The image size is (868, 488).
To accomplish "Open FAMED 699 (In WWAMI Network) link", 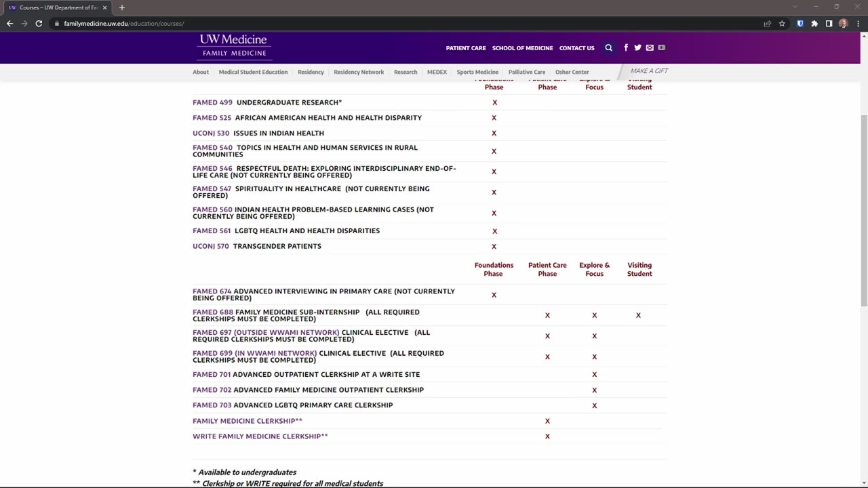I will (x=254, y=354).
